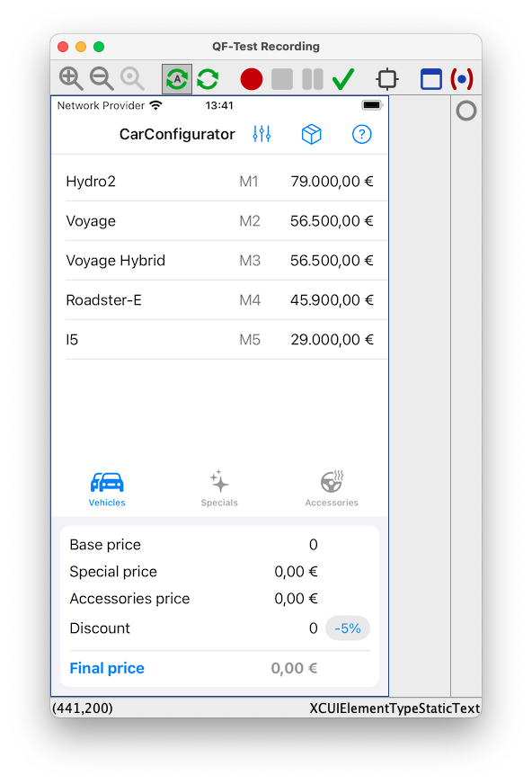This screenshot has width=532, height=784.
Task: Click the red parentheses record-dot icon
Action: [x=462, y=79]
